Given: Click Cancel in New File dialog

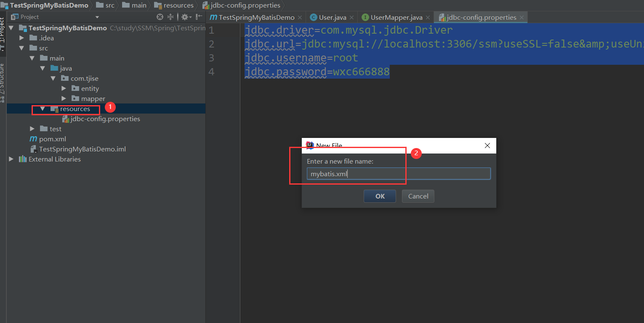Looking at the screenshot, I should pos(418,196).
